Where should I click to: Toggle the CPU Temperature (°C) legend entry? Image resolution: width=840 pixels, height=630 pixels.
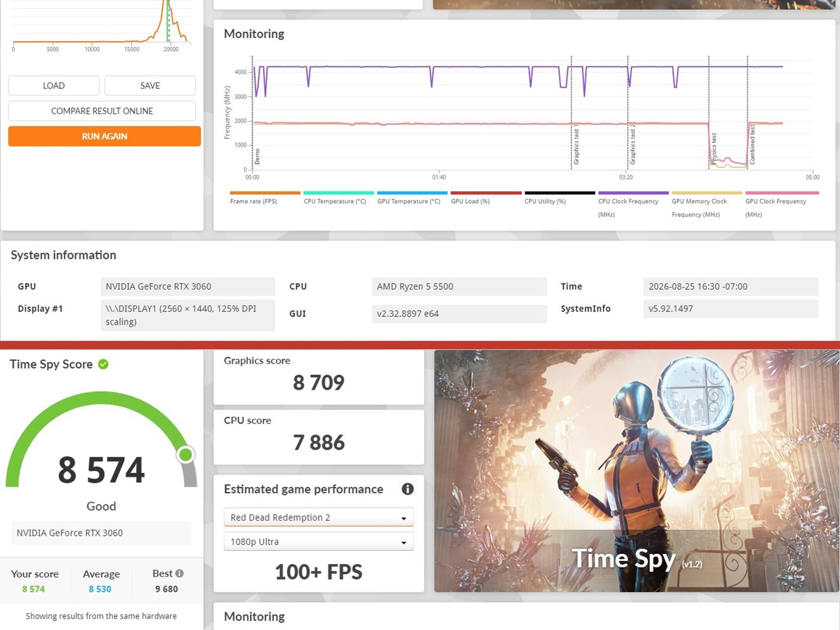point(338,197)
